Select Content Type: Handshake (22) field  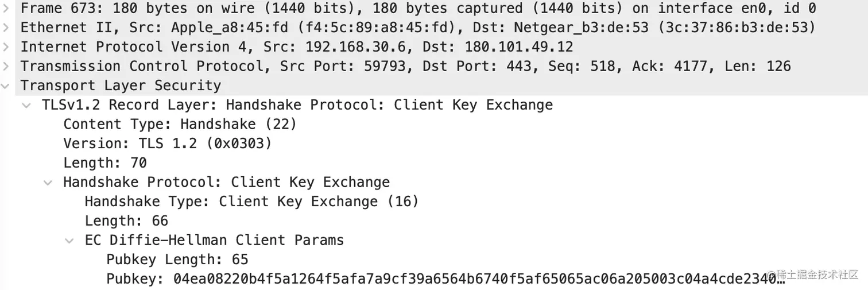pyautogui.click(x=180, y=124)
